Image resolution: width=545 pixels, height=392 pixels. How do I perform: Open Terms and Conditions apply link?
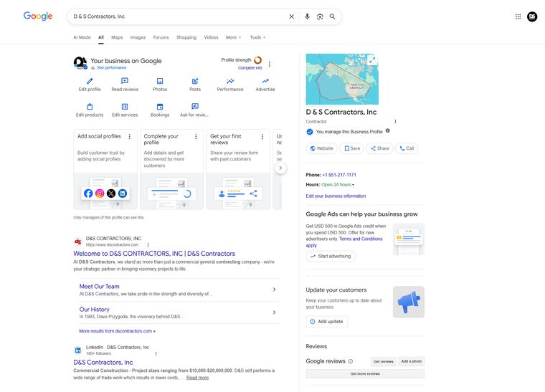[361, 239]
